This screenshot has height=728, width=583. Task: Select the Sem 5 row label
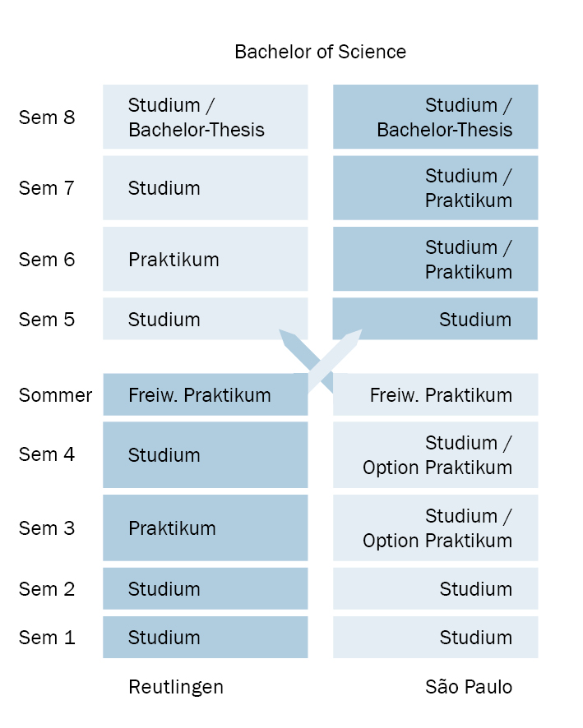coord(47,320)
